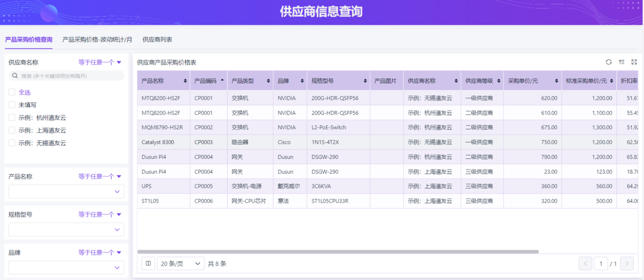
Task: Tick the 示例：杭州道友云 checkbox
Action: [12, 117]
